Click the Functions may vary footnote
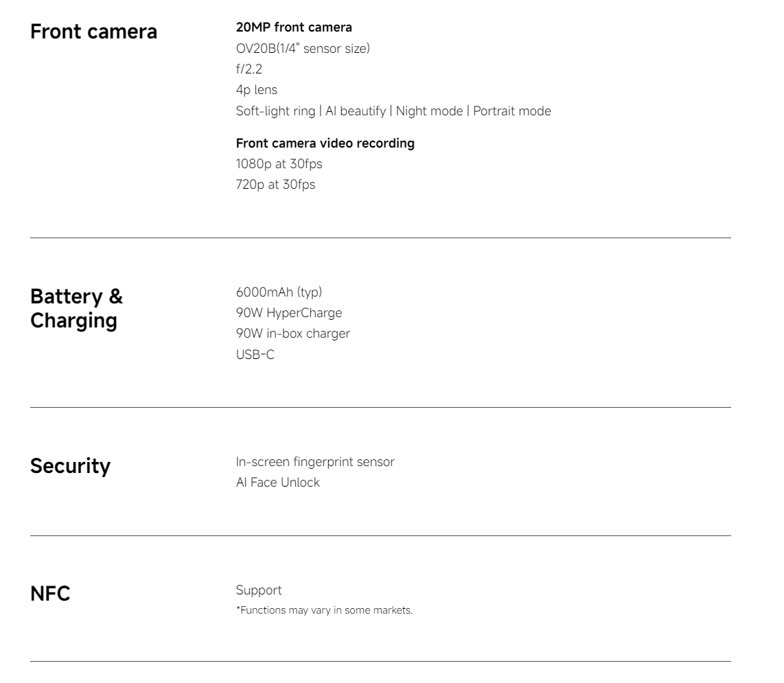 click(x=324, y=610)
